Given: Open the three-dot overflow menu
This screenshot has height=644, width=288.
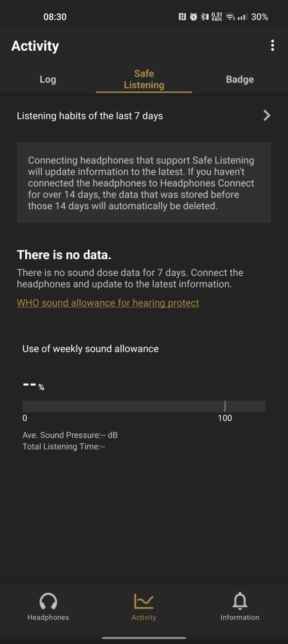Looking at the screenshot, I should (272, 45).
